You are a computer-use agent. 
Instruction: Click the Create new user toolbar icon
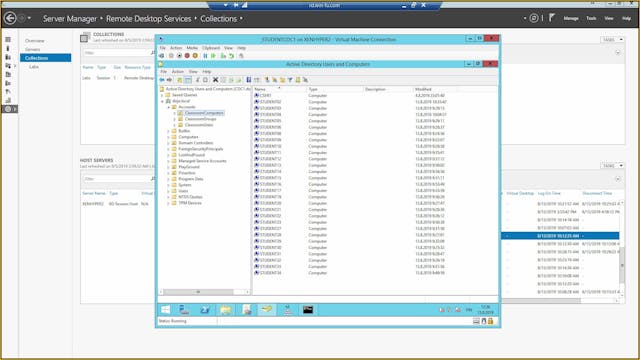click(x=267, y=80)
